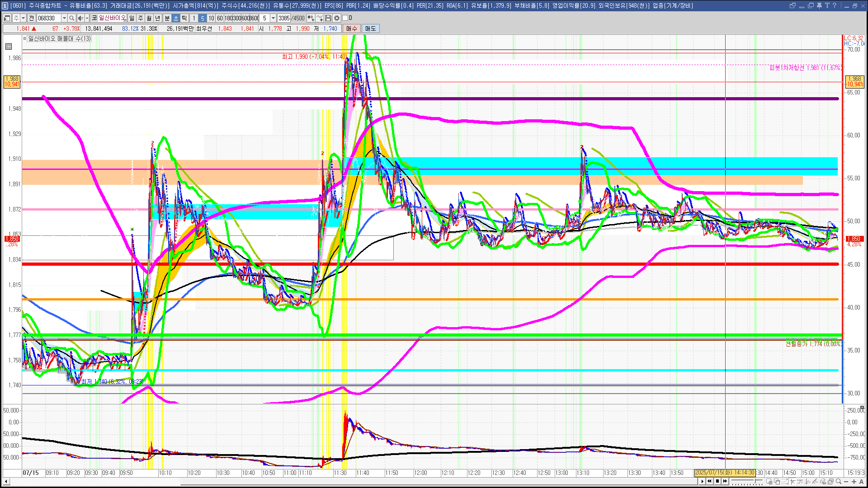Click the 매도 sell button

tap(370, 28)
